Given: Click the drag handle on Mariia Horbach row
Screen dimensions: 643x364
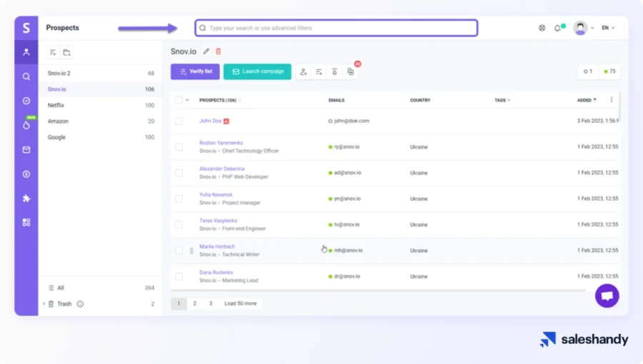Looking at the screenshot, I should 191,251.
